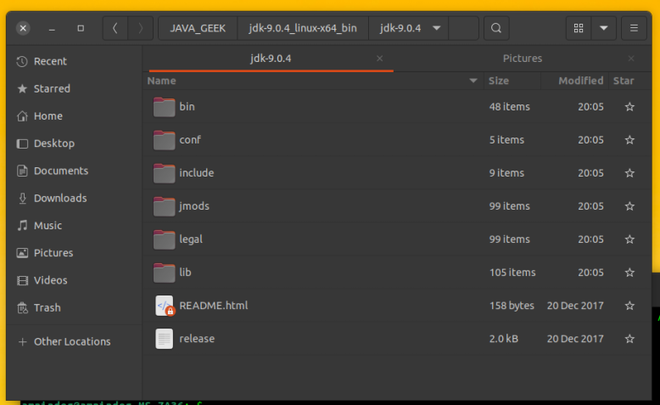Open Downloads in the sidebar

(x=74, y=198)
